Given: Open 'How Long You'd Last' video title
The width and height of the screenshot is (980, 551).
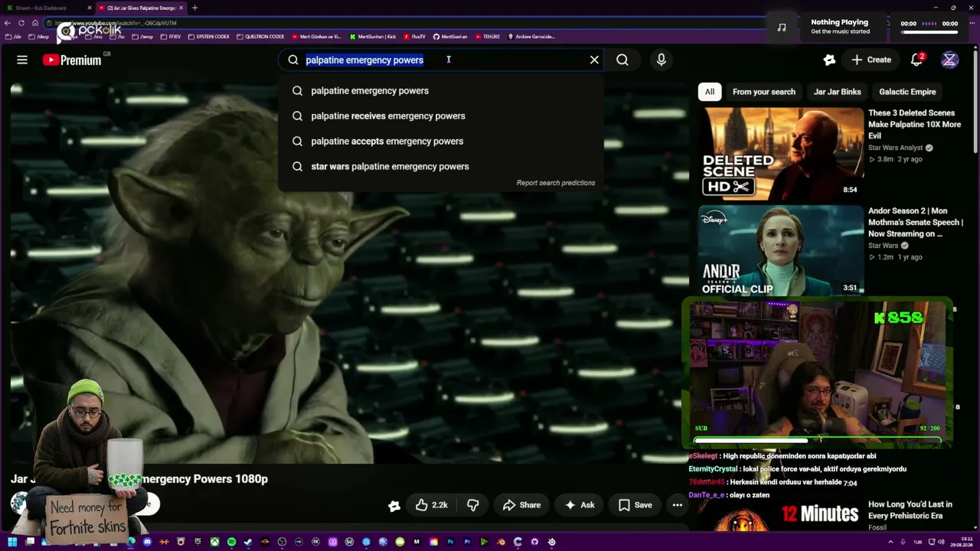Looking at the screenshot, I should click(910, 510).
